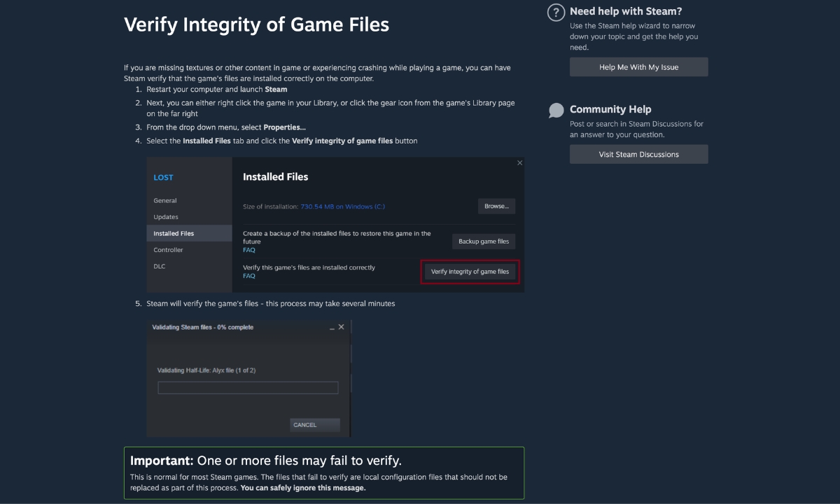This screenshot has width=840, height=504.
Task: Open Visit Steam Discussions
Action: (638, 154)
